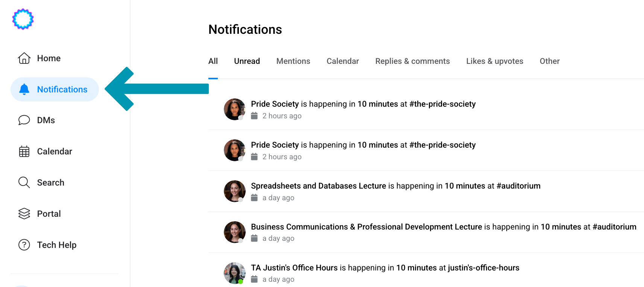
Task: Open Spreadsheets and Databases Lecture notification
Action: pos(395,186)
